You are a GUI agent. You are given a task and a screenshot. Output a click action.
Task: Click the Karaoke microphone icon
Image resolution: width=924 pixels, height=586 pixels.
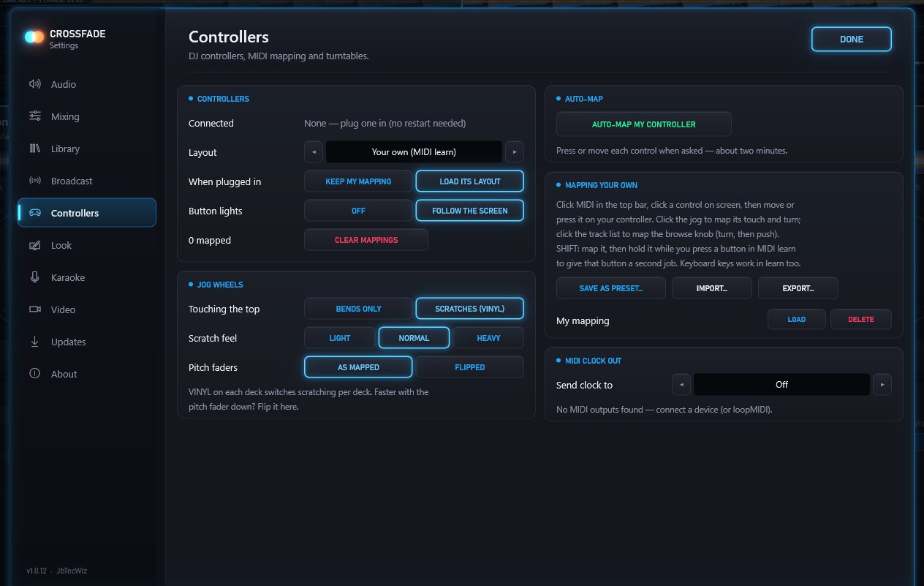click(34, 277)
